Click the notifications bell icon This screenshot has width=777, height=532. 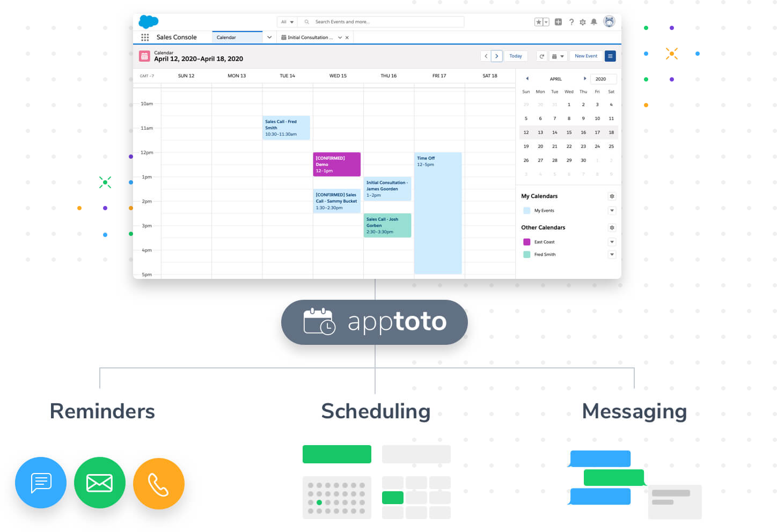click(x=593, y=22)
